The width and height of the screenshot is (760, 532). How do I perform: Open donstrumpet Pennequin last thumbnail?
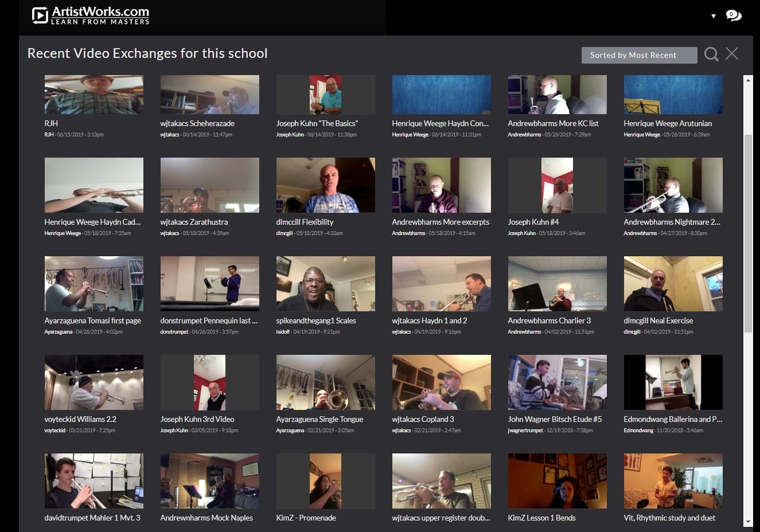click(210, 284)
